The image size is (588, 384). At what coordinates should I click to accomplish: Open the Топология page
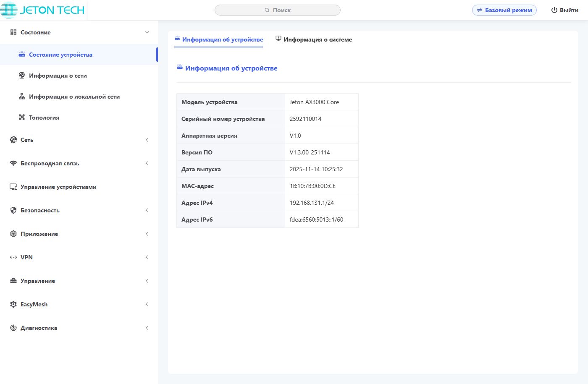[44, 118]
